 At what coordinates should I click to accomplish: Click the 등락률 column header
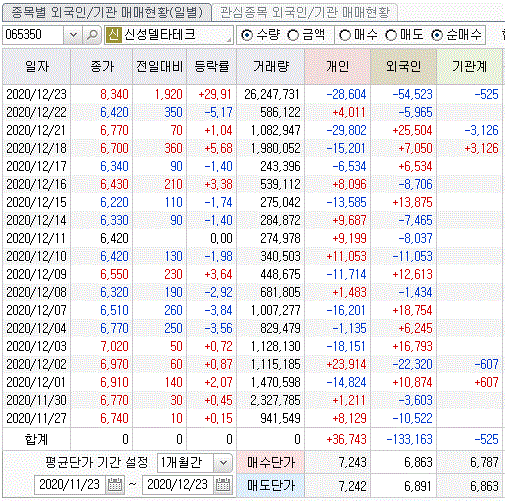click(x=212, y=66)
